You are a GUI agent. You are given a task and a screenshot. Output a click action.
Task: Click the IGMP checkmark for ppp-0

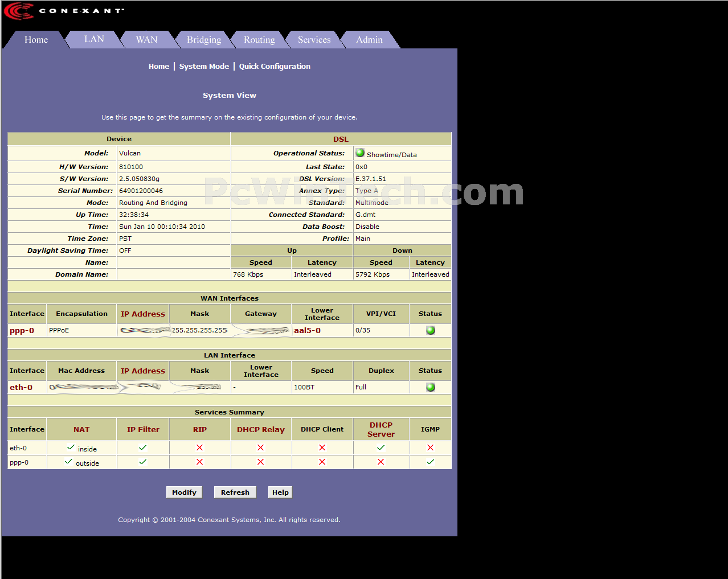point(430,462)
